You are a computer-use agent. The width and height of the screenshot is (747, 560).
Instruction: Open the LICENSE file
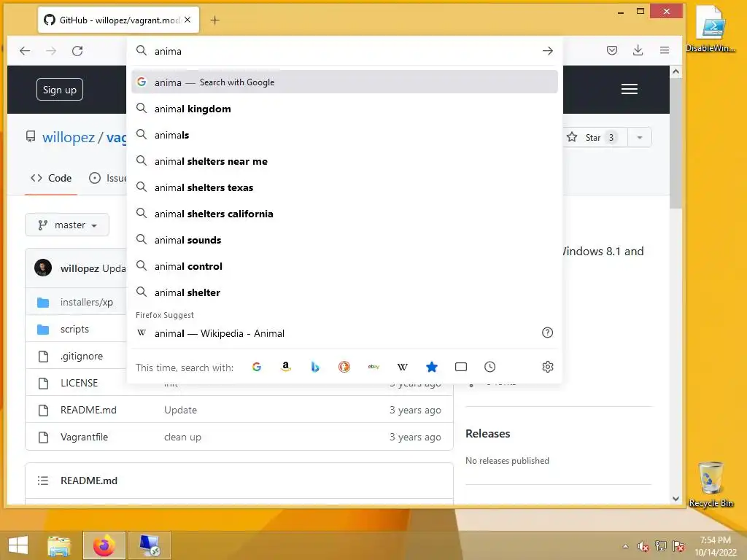click(x=79, y=383)
